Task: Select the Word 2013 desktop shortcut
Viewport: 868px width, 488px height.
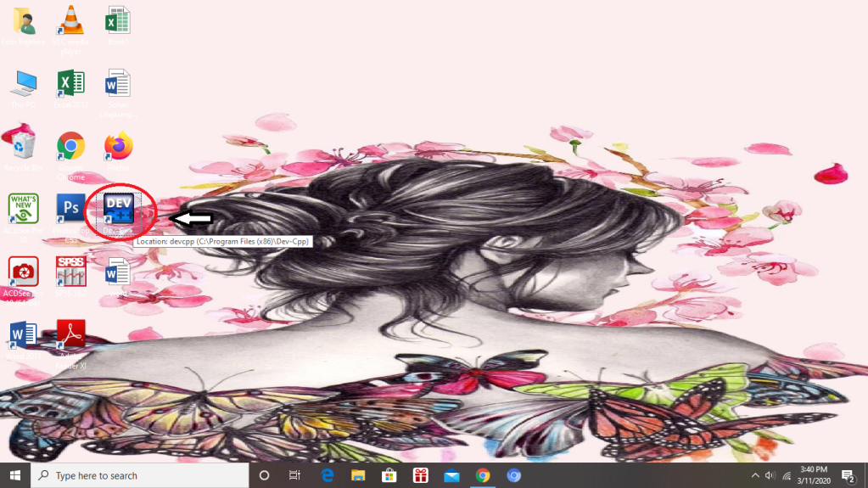Action: tap(23, 336)
